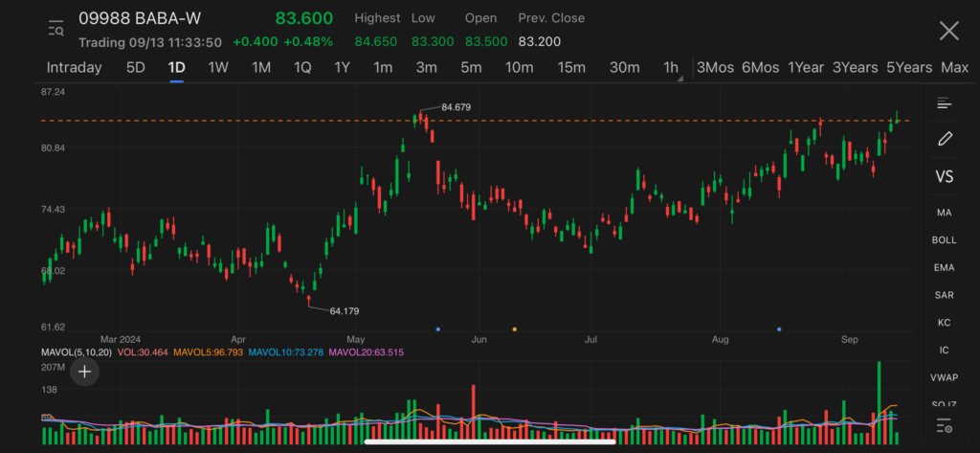
Task: Enable the EMA indicator
Action: (x=945, y=268)
